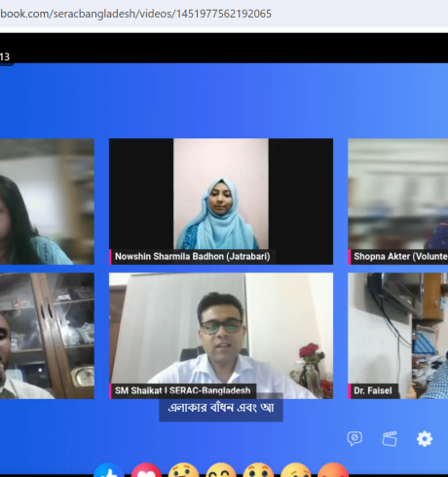This screenshot has height=477, width=448.
Task: Toggle the comments-off speech bubble icon
Action: 355,439
